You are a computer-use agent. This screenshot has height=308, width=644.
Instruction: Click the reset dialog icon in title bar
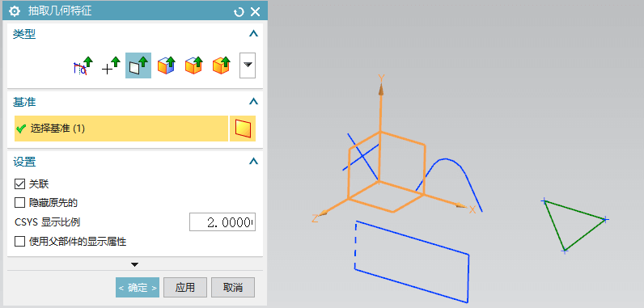coord(239,12)
